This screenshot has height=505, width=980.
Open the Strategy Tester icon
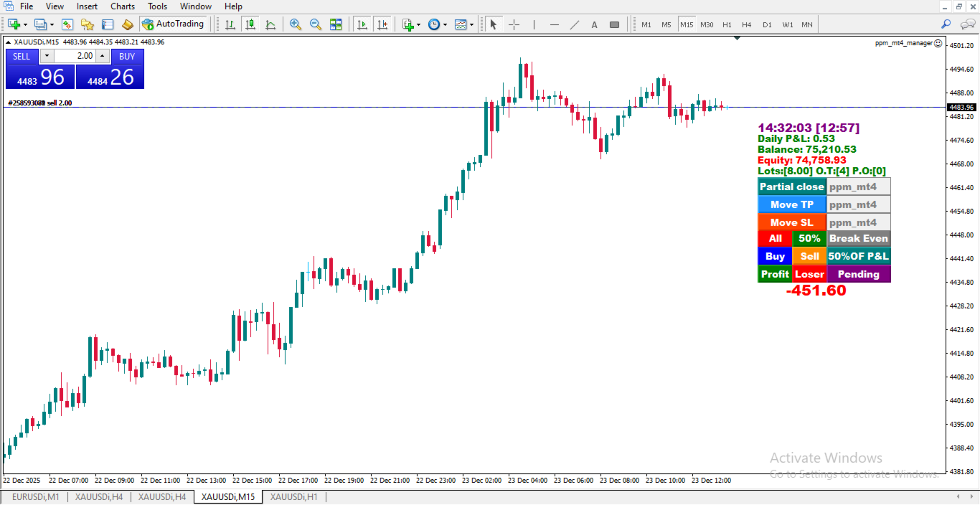click(127, 24)
